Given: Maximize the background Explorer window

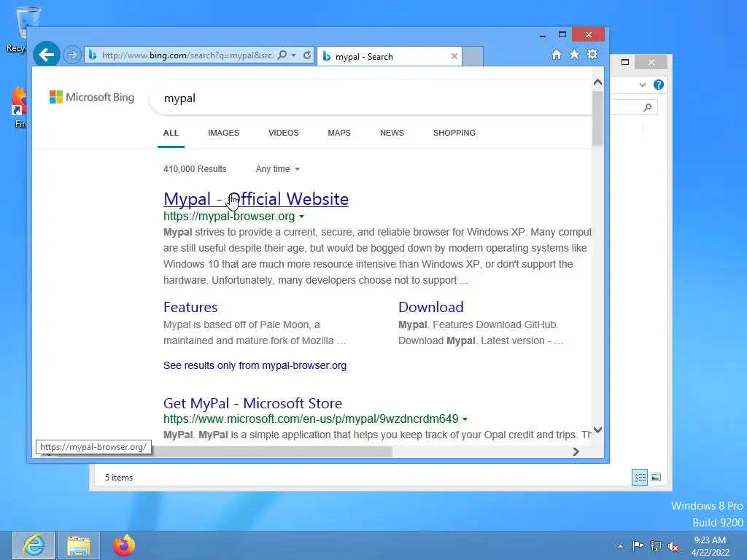Looking at the screenshot, I should [x=625, y=62].
